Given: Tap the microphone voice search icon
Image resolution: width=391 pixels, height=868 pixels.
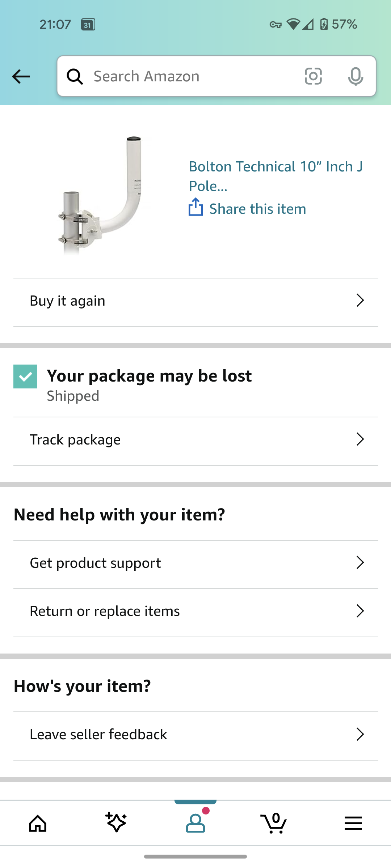Looking at the screenshot, I should (x=355, y=76).
